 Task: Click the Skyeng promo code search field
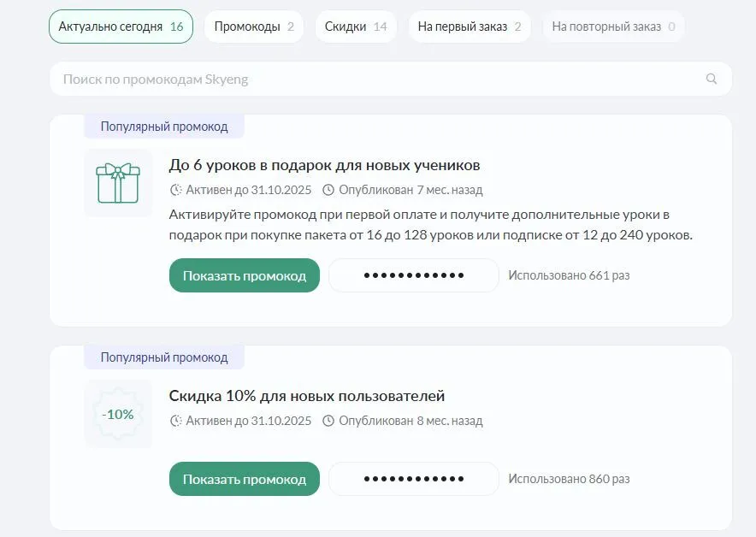[x=342, y=79]
